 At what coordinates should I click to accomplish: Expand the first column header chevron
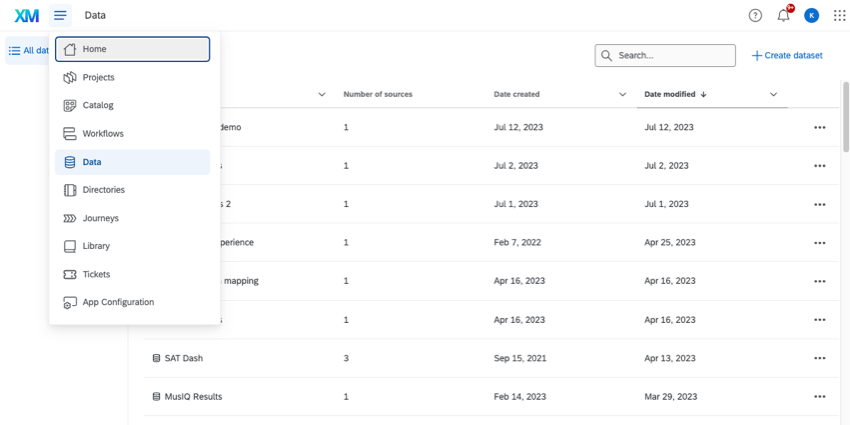click(x=321, y=94)
